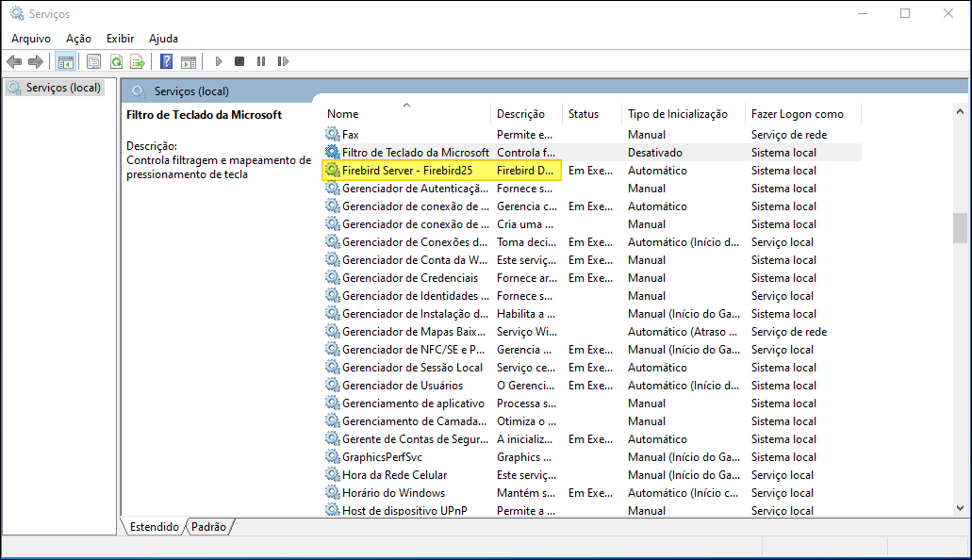The width and height of the screenshot is (972, 560).
Task: Sort by the Descrição column header
Action: pyautogui.click(x=526, y=113)
